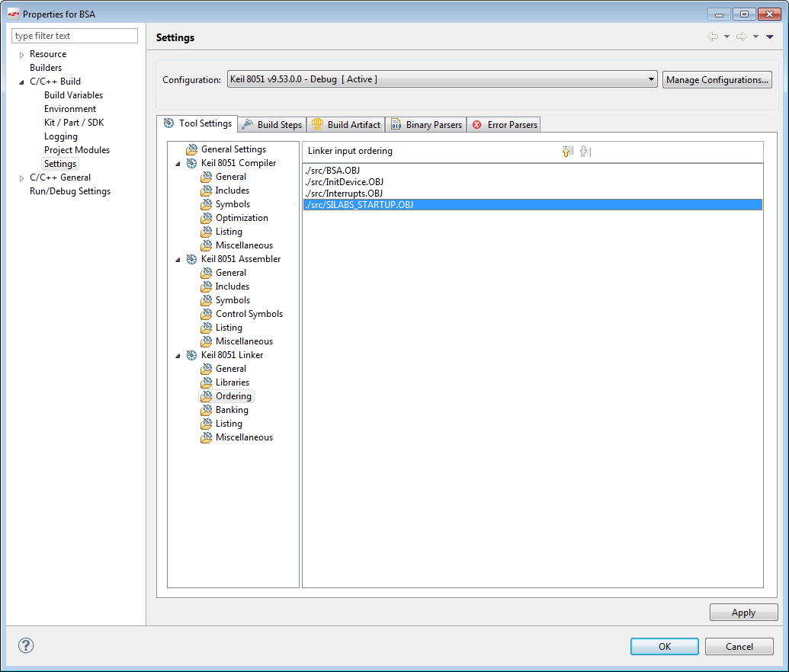
Task: Move SILABS_STARTUP.OBJ up in linker ordering
Action: tap(567, 151)
